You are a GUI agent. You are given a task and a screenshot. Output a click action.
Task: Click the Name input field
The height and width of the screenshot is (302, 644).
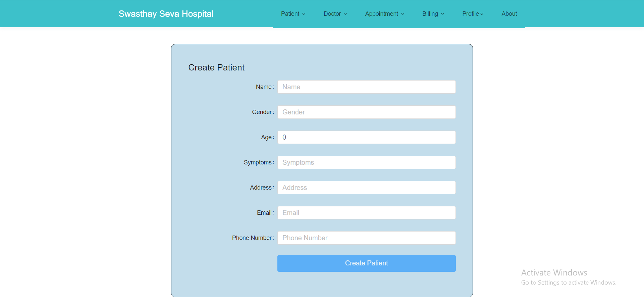366,87
